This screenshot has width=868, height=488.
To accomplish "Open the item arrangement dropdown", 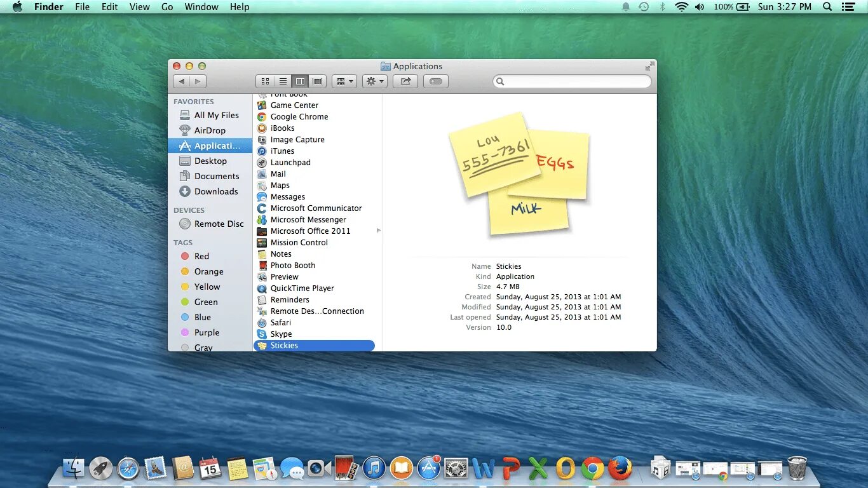I will 344,81.
